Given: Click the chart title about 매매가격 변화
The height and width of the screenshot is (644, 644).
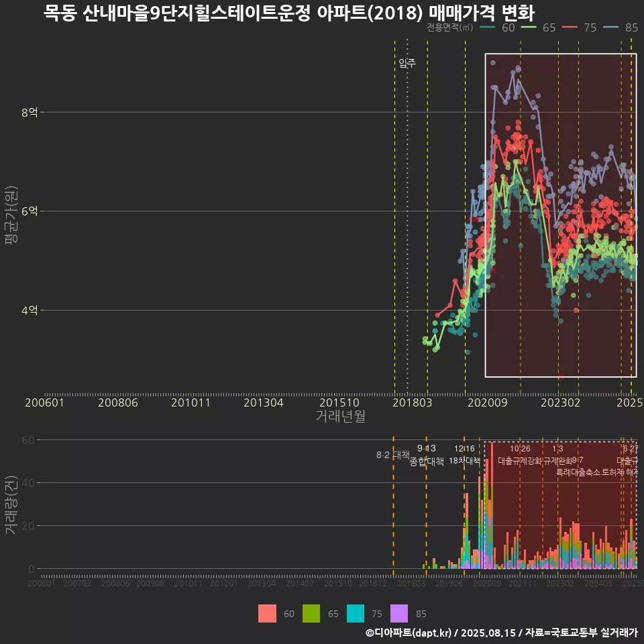Looking at the screenshot, I should [289, 13].
